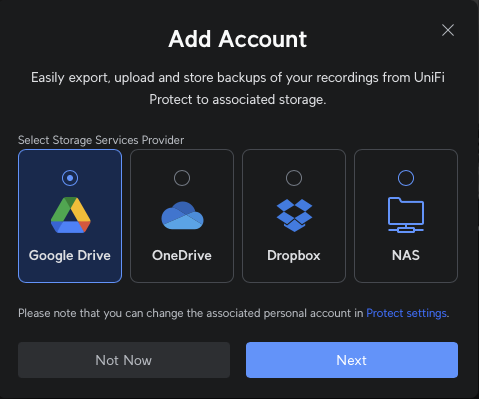The image size is (479, 399).
Task: Choose the Dropbox provider card
Action: point(294,216)
